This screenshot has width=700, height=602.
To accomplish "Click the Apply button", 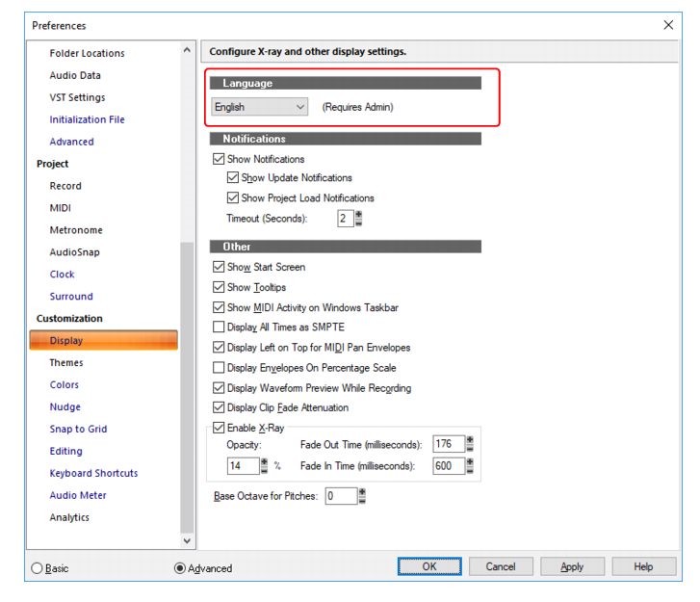I will pos(572,566).
